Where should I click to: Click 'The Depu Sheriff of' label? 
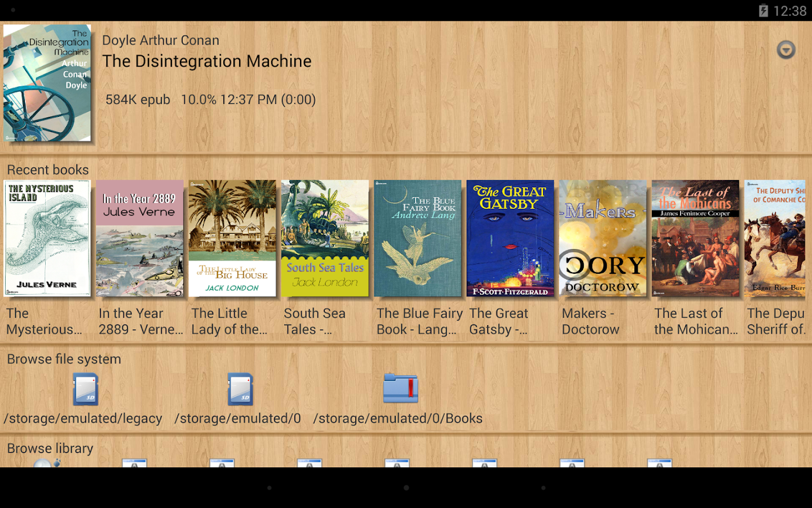click(776, 321)
